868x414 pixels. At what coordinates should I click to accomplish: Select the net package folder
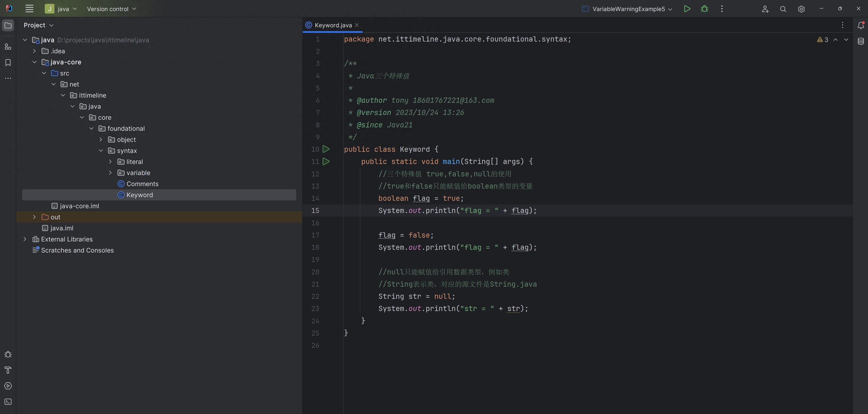click(x=70, y=84)
